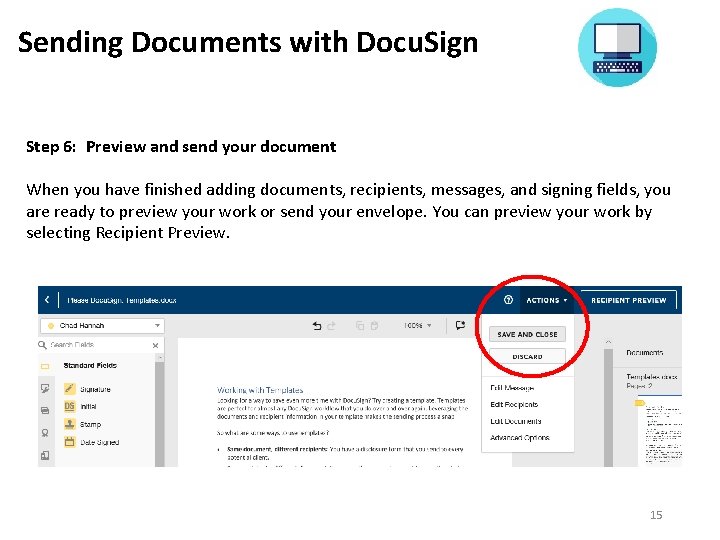The image size is (720, 540).
Task: Click the 'Templates.docx' name in Documents panel
Action: click(652, 377)
